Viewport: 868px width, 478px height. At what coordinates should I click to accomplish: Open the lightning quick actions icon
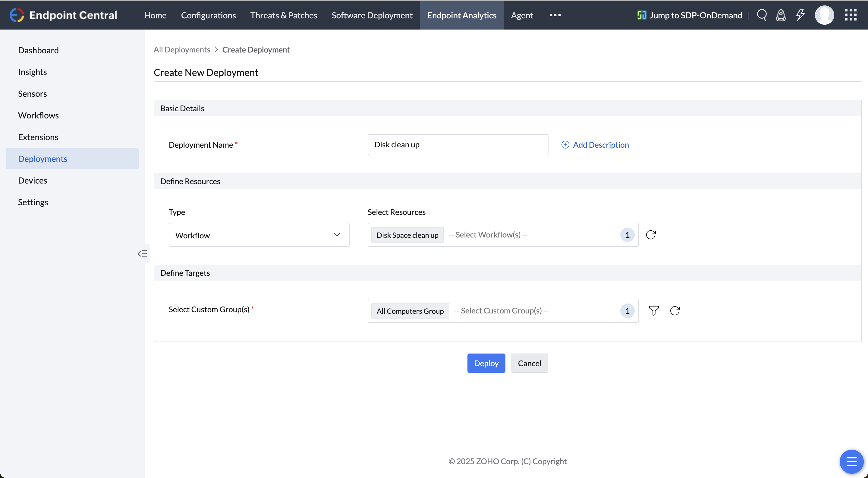tap(800, 15)
